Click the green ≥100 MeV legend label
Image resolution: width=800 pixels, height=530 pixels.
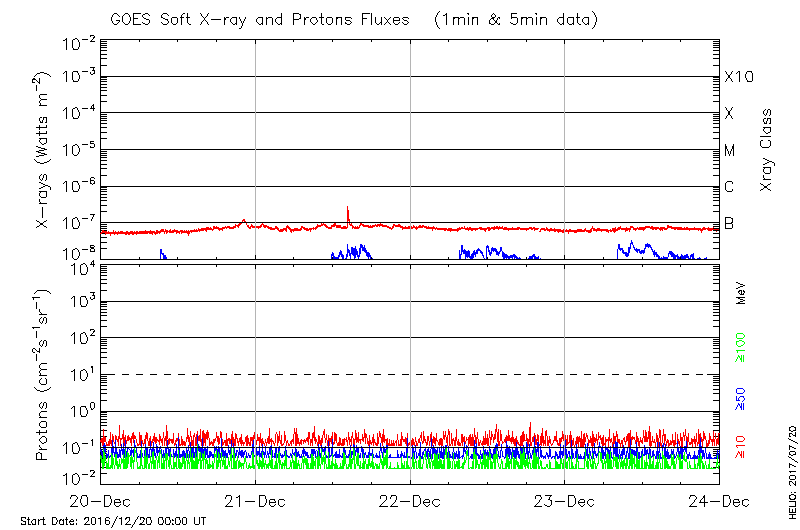(740, 347)
